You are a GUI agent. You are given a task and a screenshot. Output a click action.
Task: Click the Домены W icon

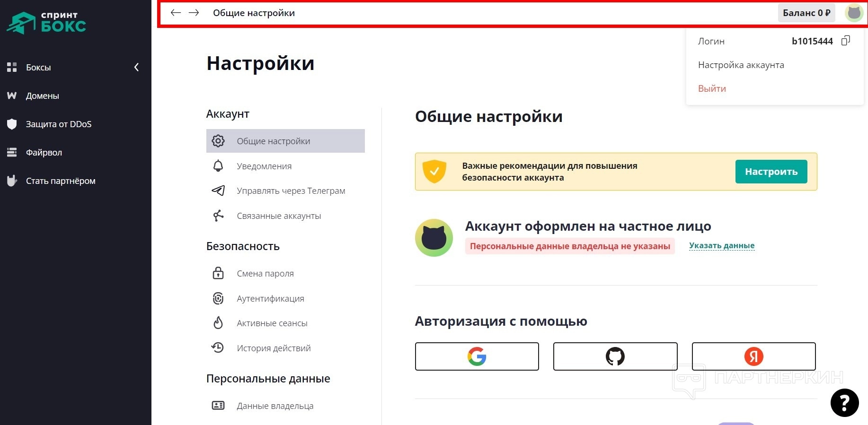point(12,95)
